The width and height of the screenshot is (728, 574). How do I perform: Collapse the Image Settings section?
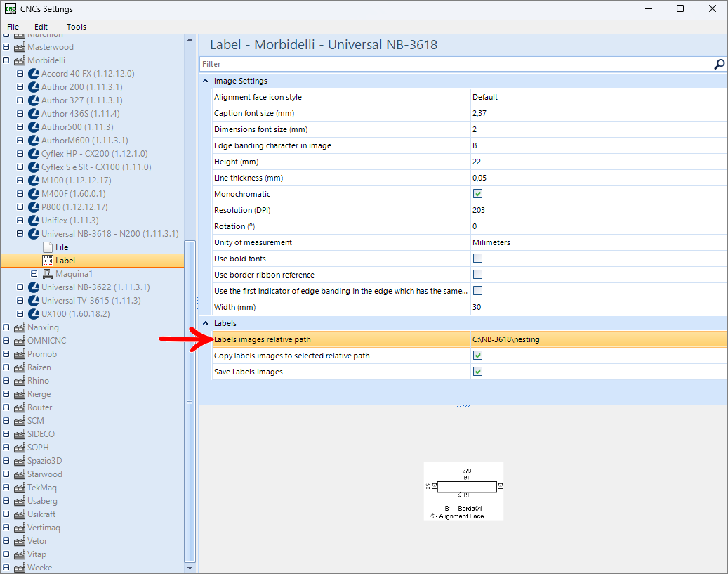(x=205, y=81)
